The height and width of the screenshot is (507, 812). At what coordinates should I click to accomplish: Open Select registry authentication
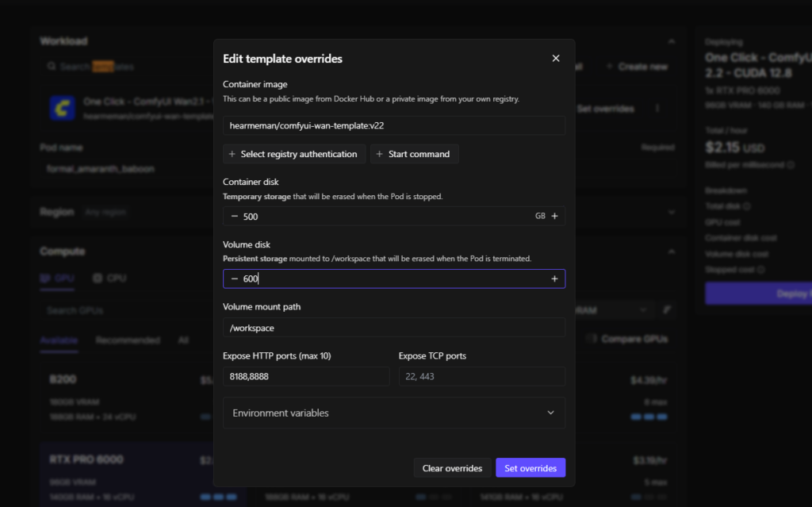click(x=294, y=154)
